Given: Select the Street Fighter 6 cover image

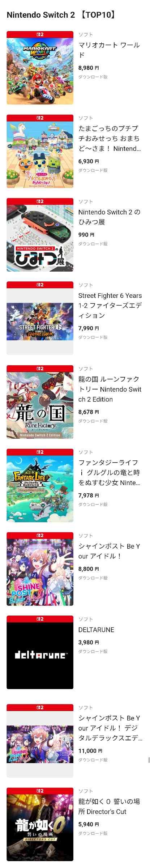Looking at the screenshot, I should coord(40,318).
